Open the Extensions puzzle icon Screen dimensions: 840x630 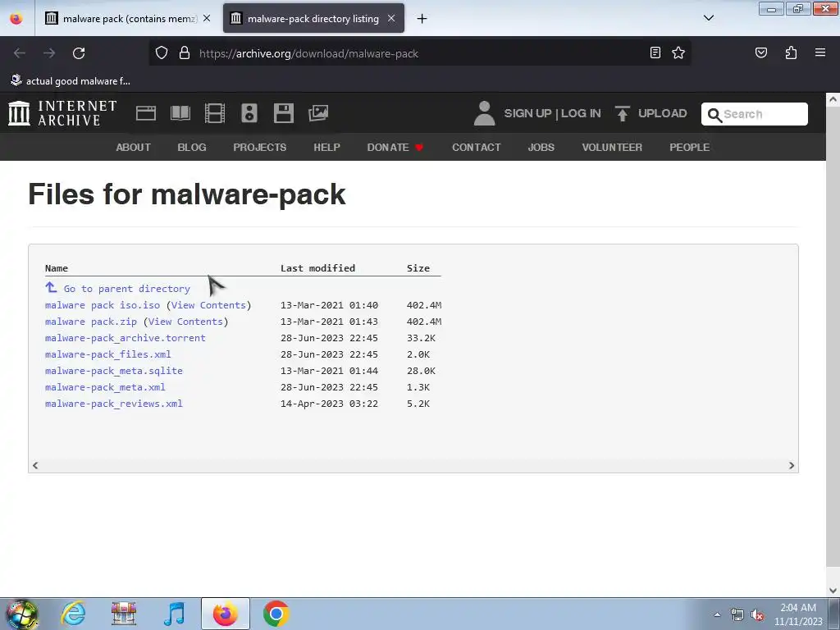pos(791,52)
